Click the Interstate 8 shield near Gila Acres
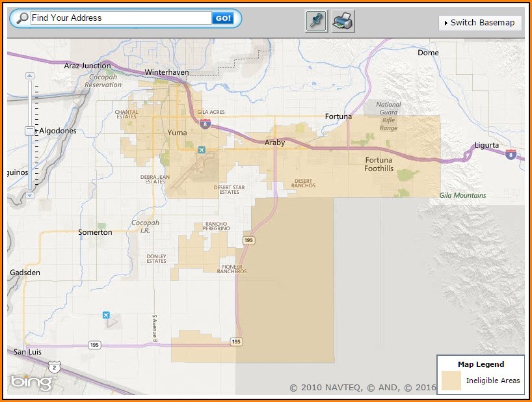 [x=206, y=122]
